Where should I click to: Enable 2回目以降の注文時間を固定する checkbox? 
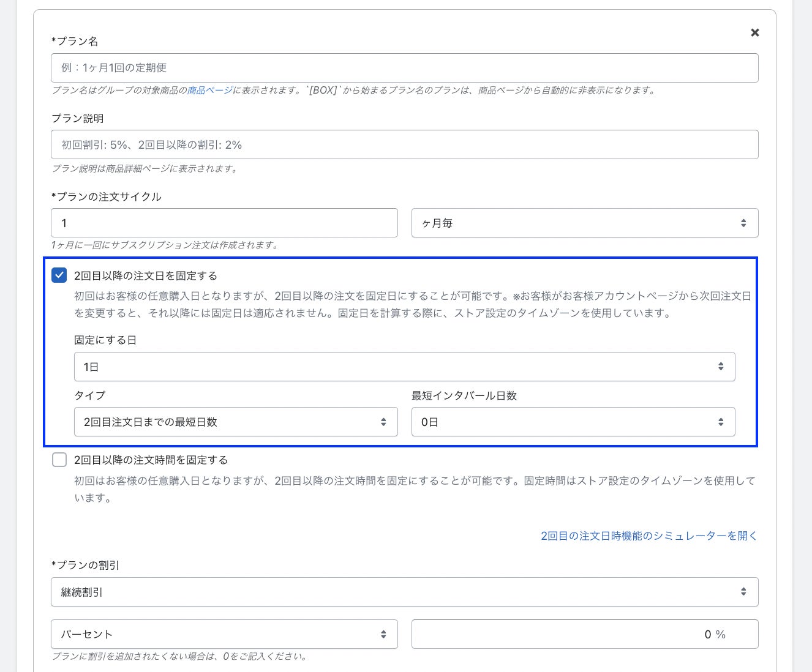(59, 460)
